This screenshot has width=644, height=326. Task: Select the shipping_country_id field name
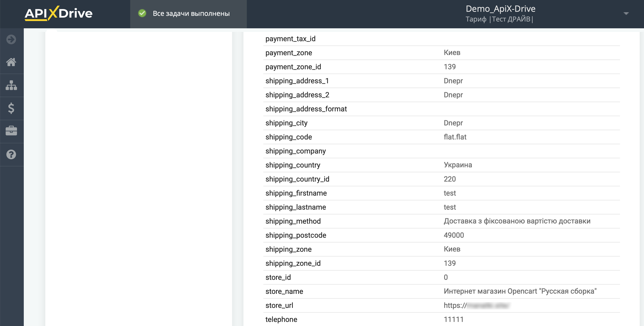click(297, 179)
